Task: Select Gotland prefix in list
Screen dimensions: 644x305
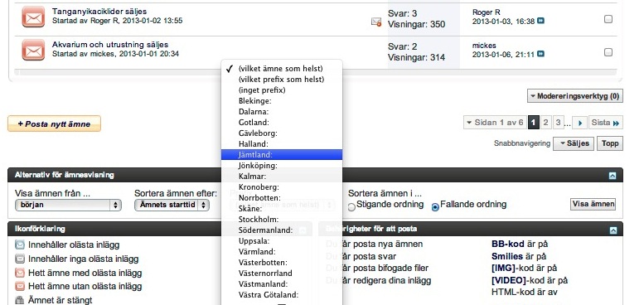Action: click(x=281, y=123)
